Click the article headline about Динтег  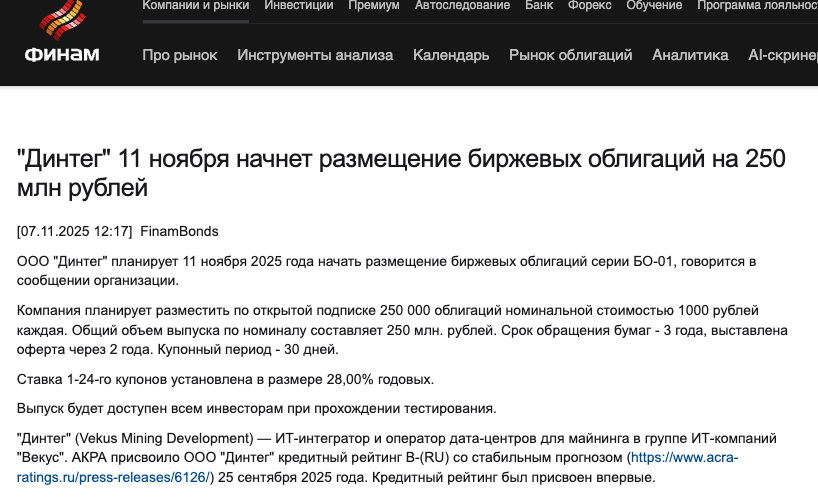tap(401, 173)
